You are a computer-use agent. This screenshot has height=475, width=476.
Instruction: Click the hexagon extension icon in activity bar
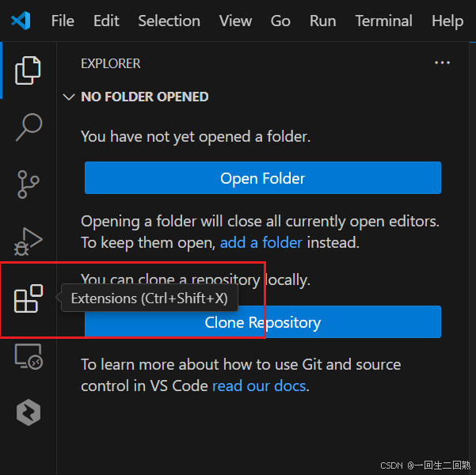(x=29, y=412)
